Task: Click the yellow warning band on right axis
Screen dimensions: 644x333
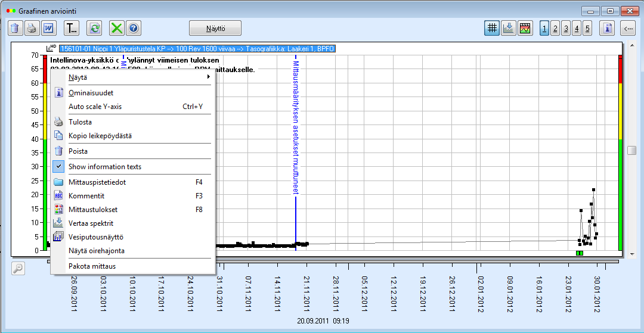Action: coord(621,111)
